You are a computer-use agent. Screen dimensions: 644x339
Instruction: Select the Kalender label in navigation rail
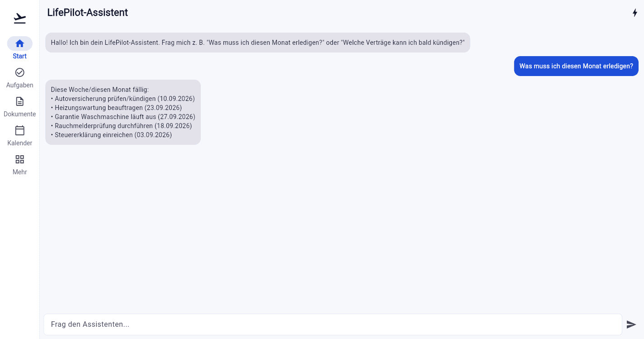pos(20,143)
